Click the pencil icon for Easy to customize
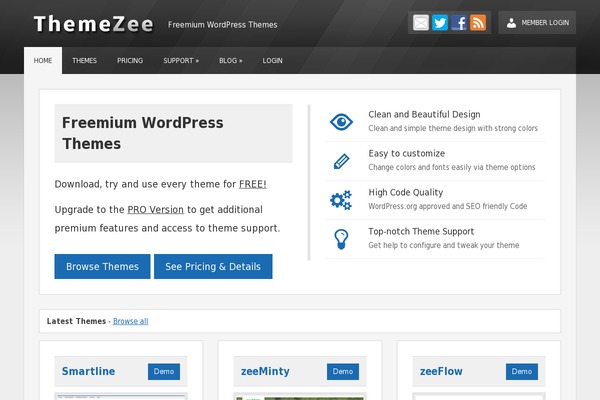600x400 pixels. coord(341,161)
